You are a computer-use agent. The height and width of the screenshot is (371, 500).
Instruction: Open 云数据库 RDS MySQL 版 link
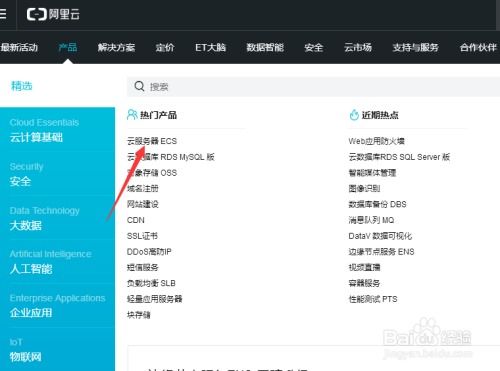171,157
